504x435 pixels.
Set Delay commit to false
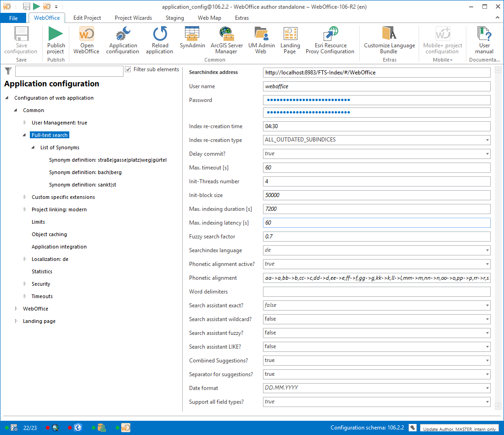tap(486, 154)
